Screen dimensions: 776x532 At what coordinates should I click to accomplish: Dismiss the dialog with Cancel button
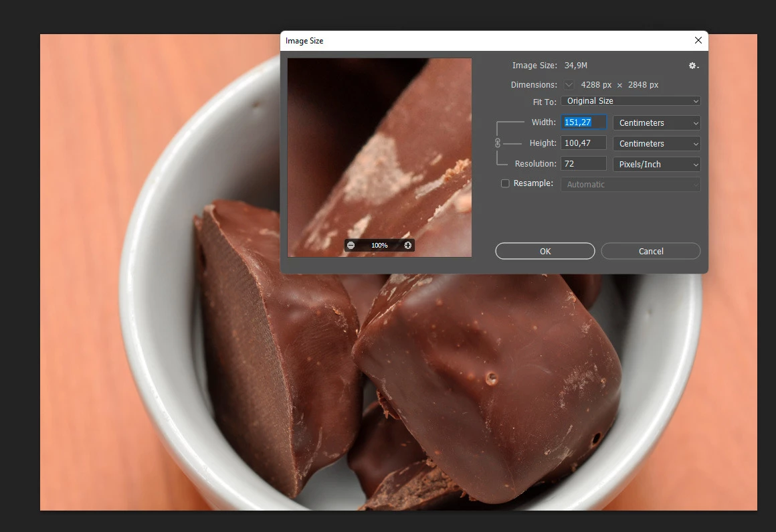(651, 251)
